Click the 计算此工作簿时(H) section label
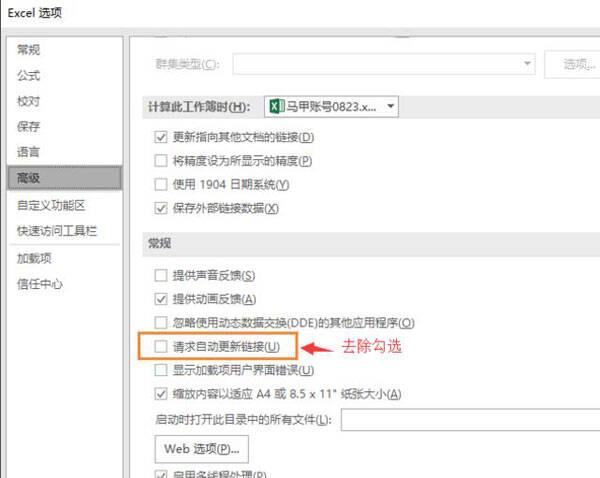This screenshot has height=478, width=600. [199, 107]
